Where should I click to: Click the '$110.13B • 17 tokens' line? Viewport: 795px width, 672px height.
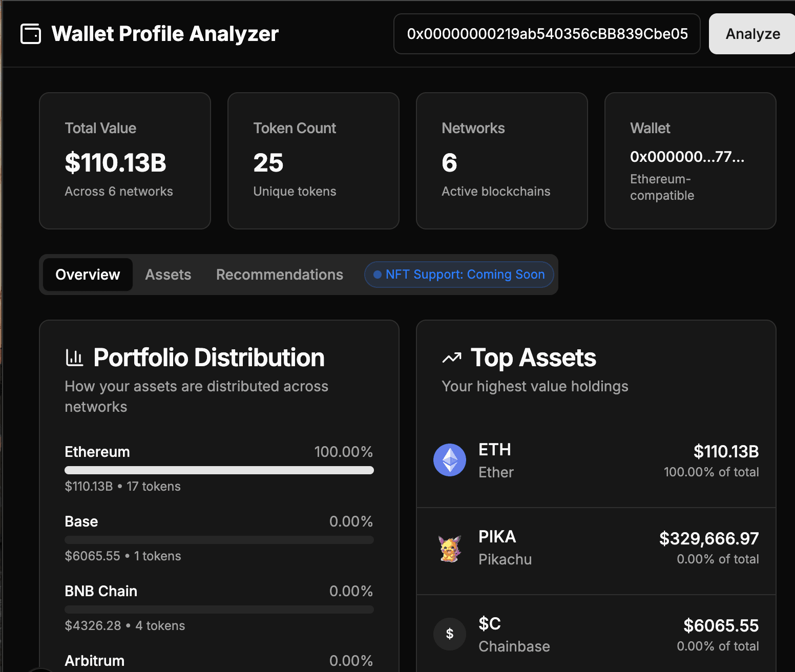pyautogui.click(x=122, y=487)
